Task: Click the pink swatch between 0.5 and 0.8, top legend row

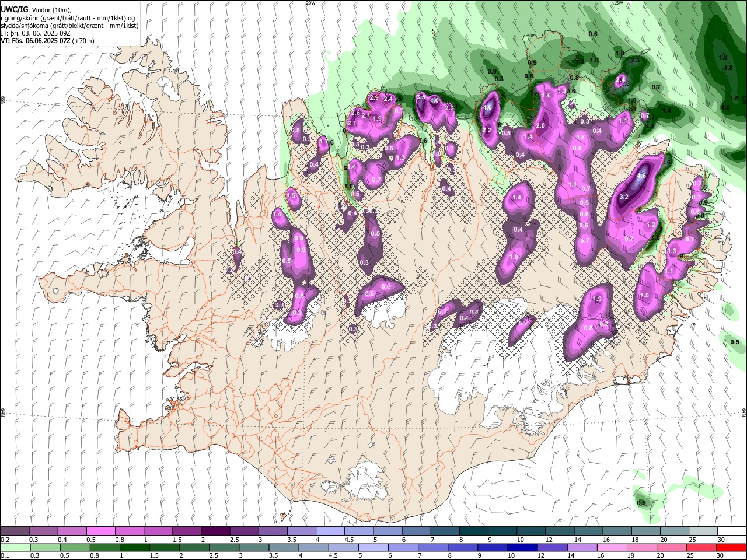Action: [x=100, y=531]
